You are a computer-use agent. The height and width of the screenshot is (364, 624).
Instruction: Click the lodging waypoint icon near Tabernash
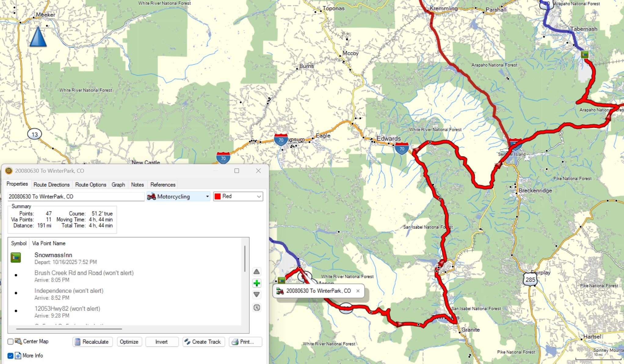click(x=584, y=55)
